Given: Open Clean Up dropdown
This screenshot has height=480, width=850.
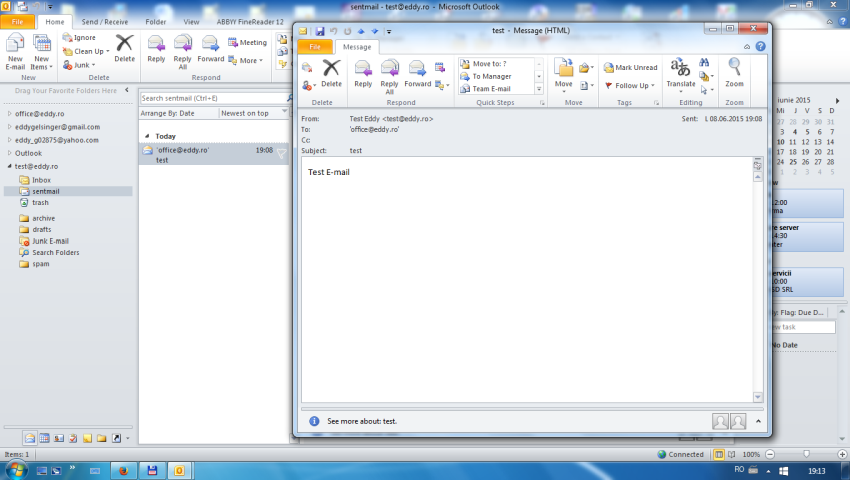Looking at the screenshot, I should 86,52.
